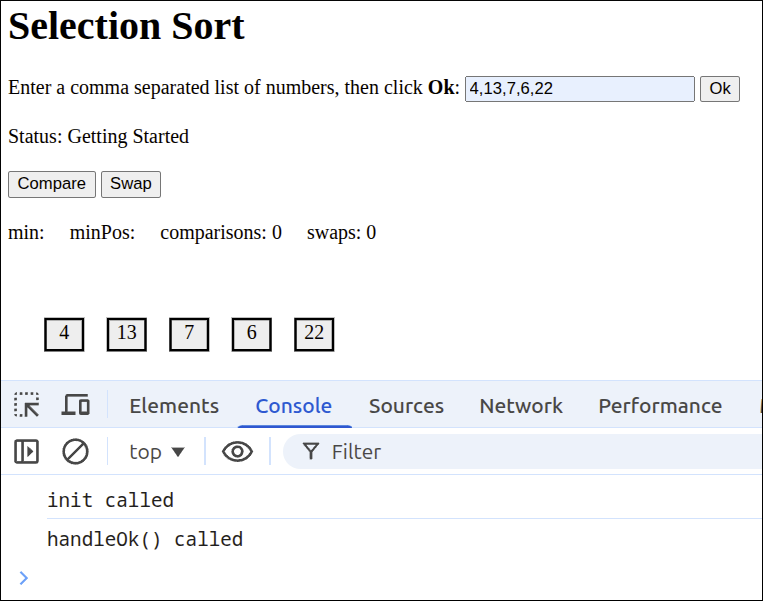The width and height of the screenshot is (763, 601).
Task: Show the console sidebar panel
Action: pyautogui.click(x=26, y=452)
